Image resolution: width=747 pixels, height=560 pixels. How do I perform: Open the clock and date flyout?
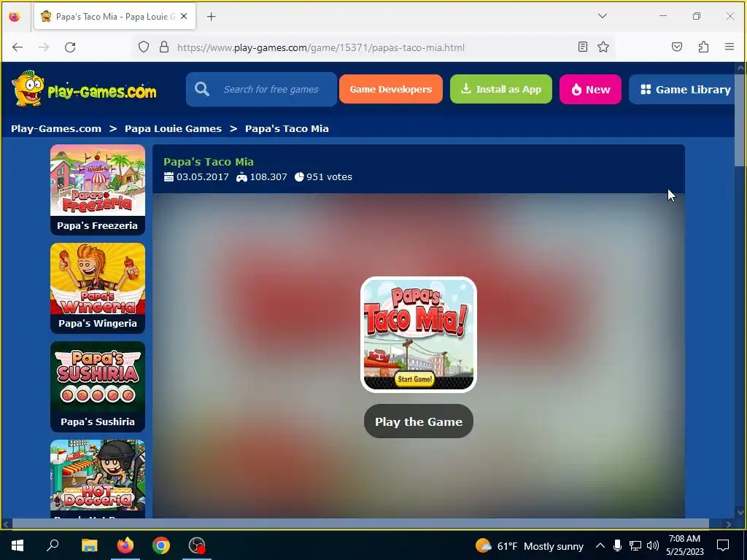pyautogui.click(x=684, y=545)
